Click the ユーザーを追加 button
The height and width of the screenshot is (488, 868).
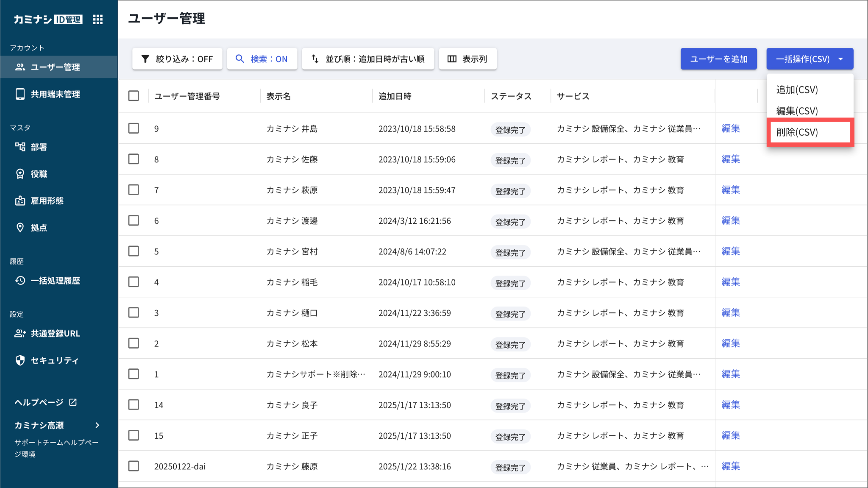pyautogui.click(x=718, y=59)
